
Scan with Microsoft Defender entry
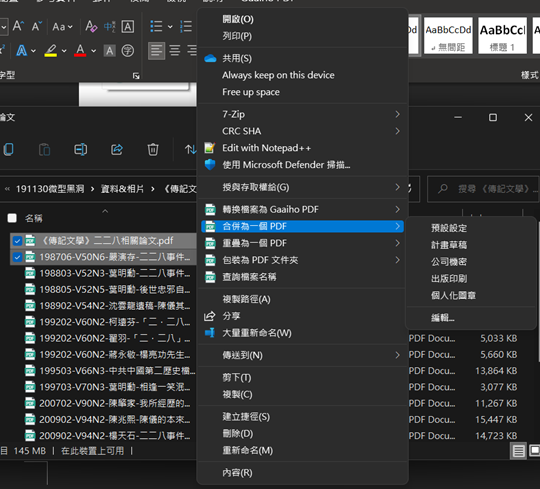point(302,165)
